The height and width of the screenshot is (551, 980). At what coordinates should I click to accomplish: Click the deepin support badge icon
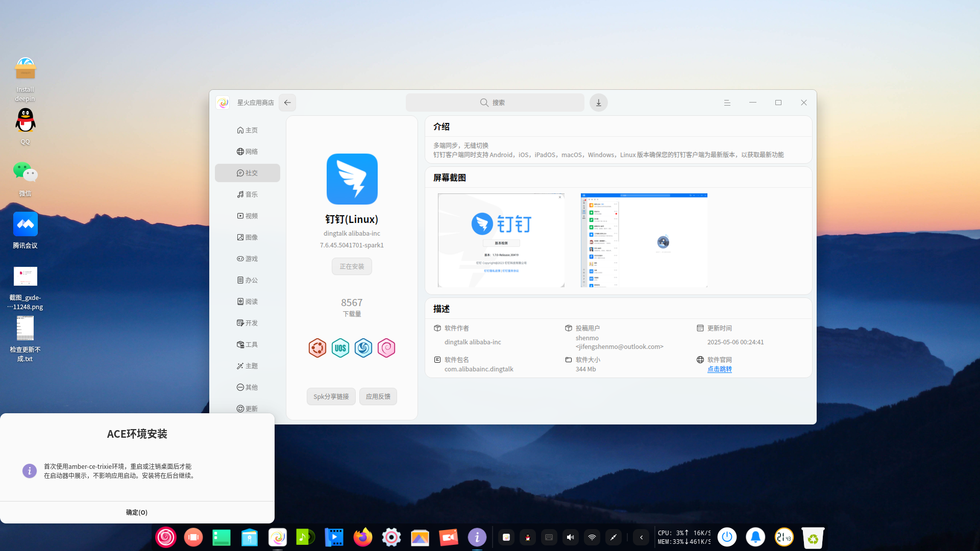(363, 348)
